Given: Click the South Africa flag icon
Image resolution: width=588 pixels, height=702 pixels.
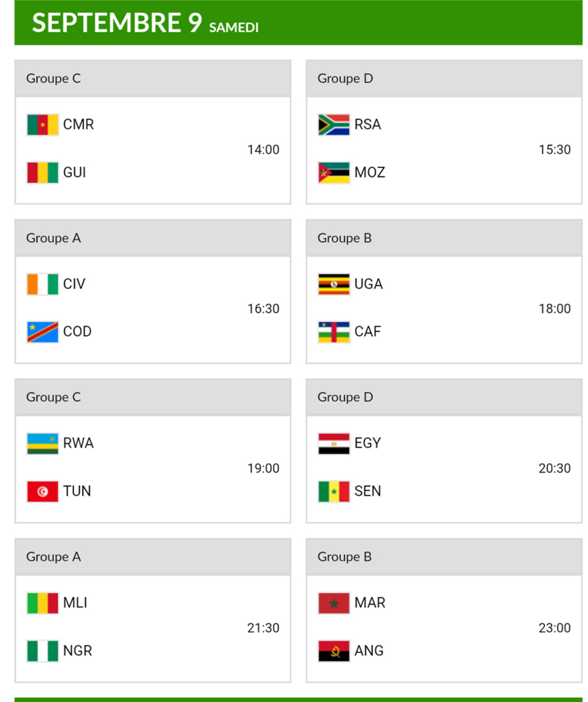Looking at the screenshot, I should [334, 124].
